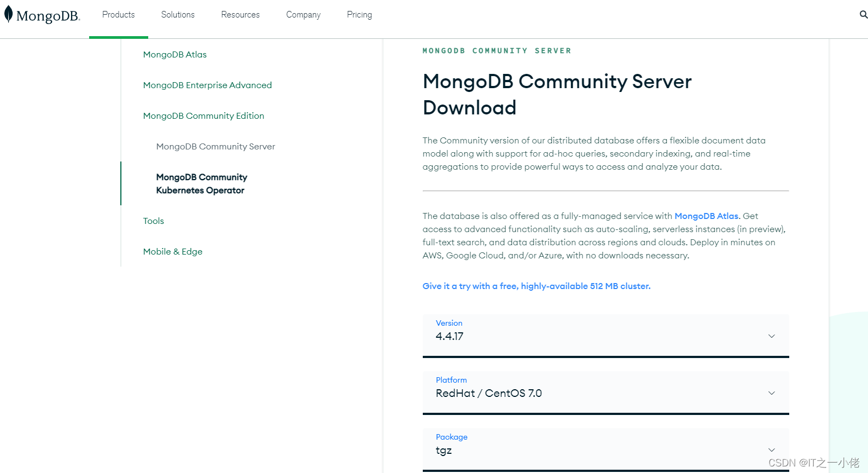This screenshot has height=473, width=868.
Task: Follow the MongoDB Atlas inline link
Action: [707, 216]
